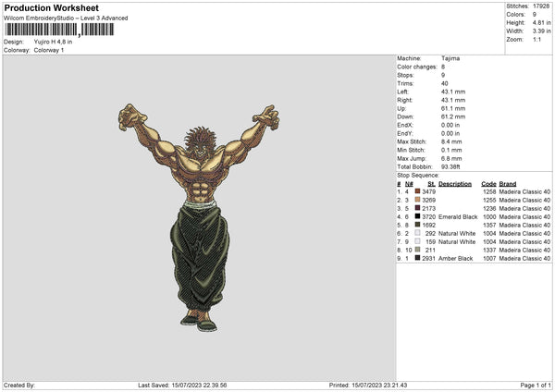Select the Emerald Black color swatch
The width and height of the screenshot is (555, 392).
pyautogui.click(x=418, y=216)
